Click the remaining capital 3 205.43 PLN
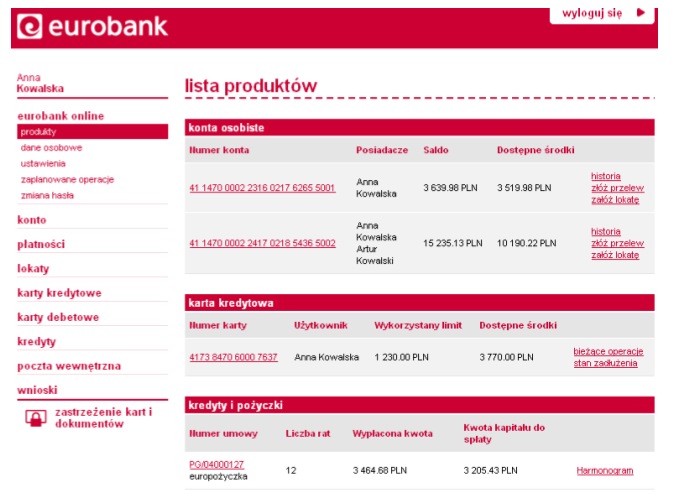678x502 pixels. 490,470
